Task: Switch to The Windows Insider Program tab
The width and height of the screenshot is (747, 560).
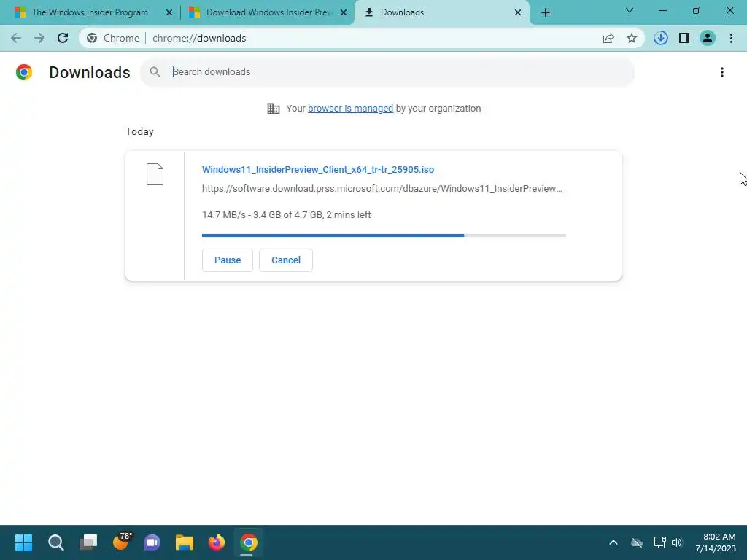Action: pyautogui.click(x=90, y=12)
